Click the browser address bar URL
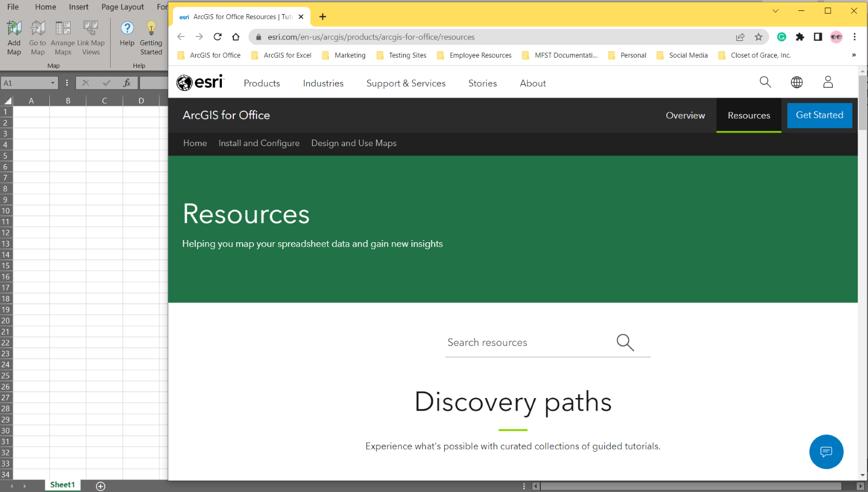Viewport: 868px width, 492px height. point(371,37)
